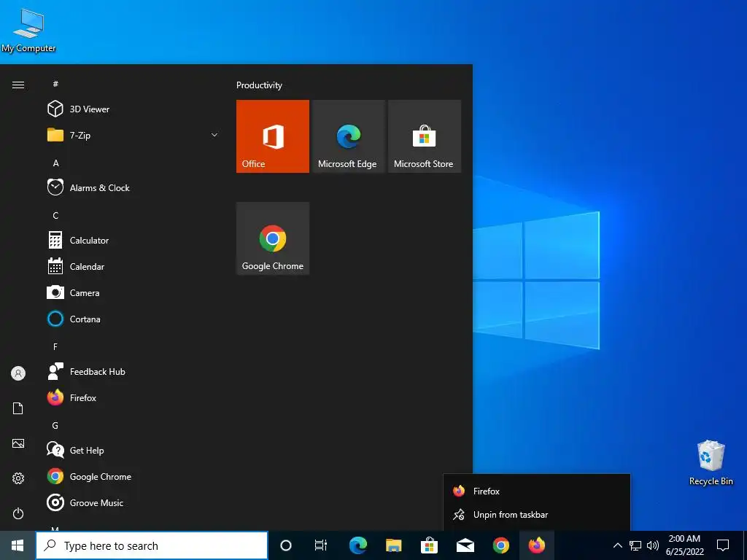Choose Unpin from taskbar
Screen dimensions: 747x560
(x=537, y=515)
